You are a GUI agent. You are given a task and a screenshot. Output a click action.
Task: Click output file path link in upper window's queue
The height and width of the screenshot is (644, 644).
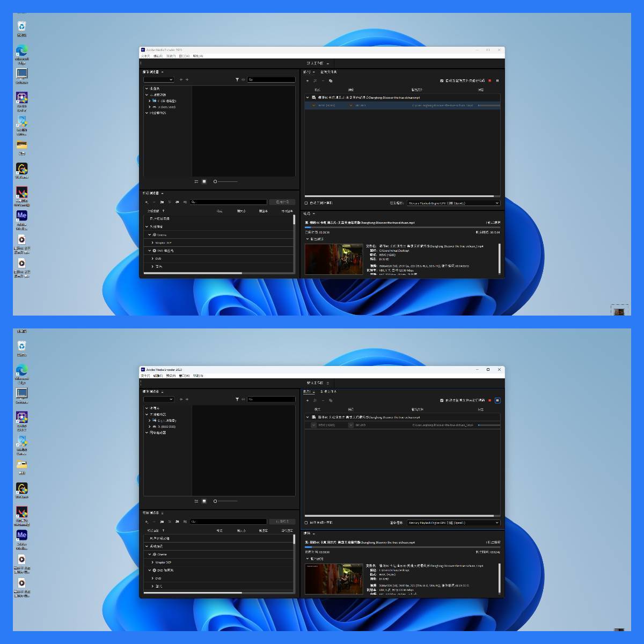point(443,105)
